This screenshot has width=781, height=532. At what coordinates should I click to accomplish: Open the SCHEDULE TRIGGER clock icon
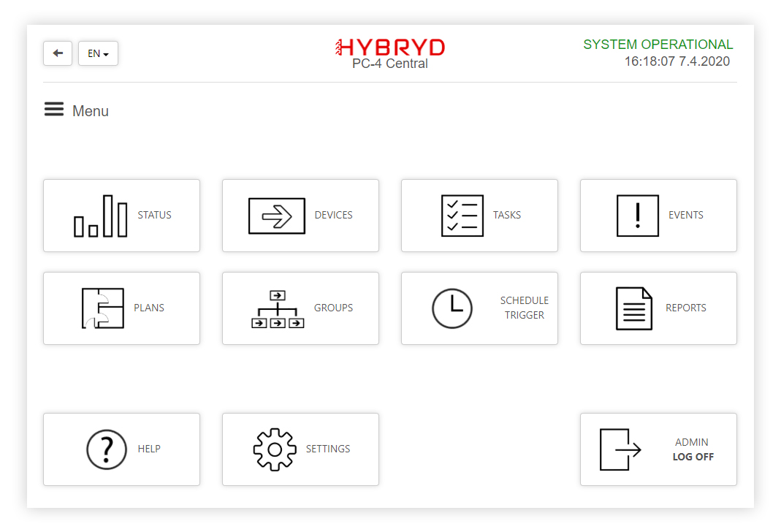[452, 308]
